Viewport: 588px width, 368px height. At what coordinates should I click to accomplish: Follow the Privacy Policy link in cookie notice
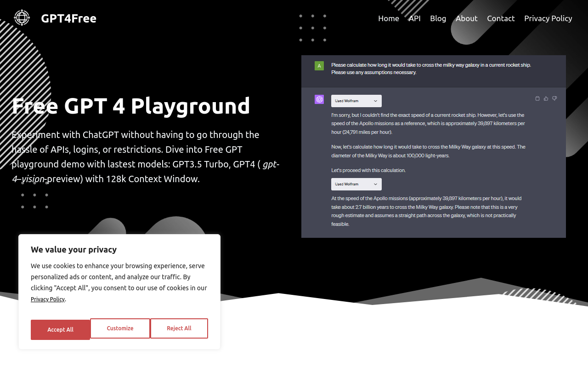pos(48,299)
